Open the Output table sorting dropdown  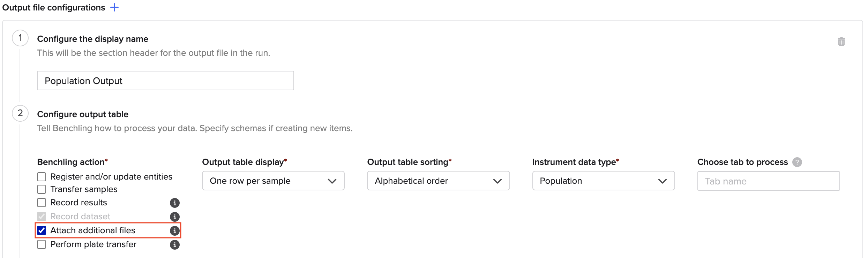pos(438,181)
